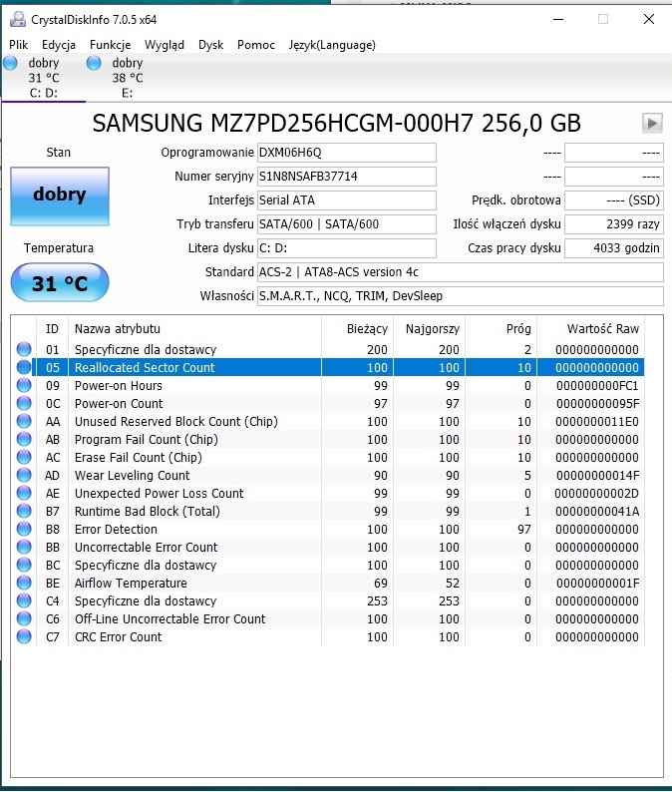Click the CrystalDiskInfo title bar icon
The width and height of the screenshot is (672, 792).
pyautogui.click(x=18, y=19)
